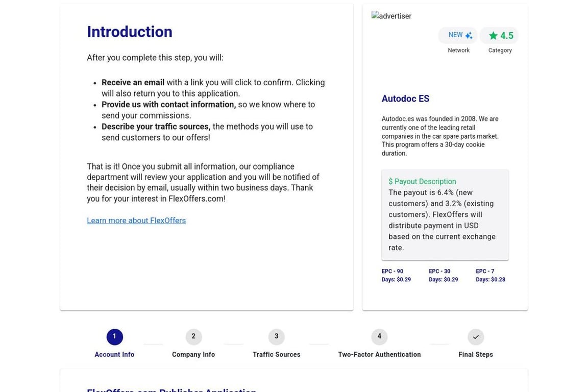Select the Two-Factor Authentication step label

379,355
